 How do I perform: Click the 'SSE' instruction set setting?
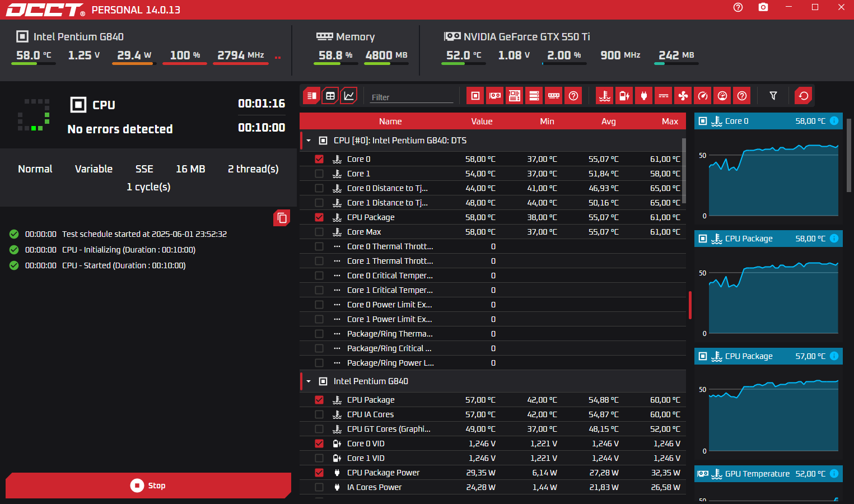(x=144, y=169)
